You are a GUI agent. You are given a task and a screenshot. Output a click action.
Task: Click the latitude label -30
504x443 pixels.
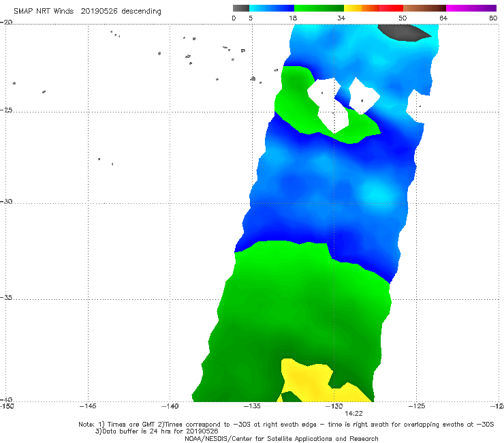[6, 202]
